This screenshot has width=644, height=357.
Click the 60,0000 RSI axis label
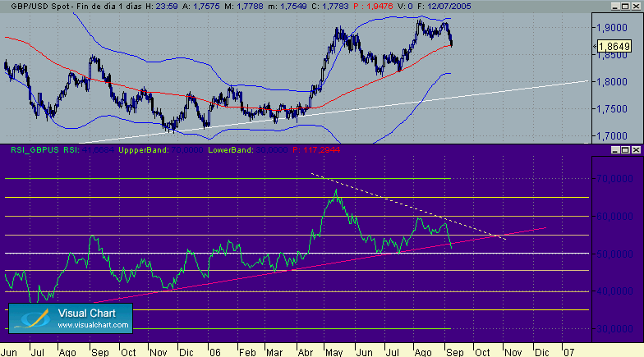(614, 217)
